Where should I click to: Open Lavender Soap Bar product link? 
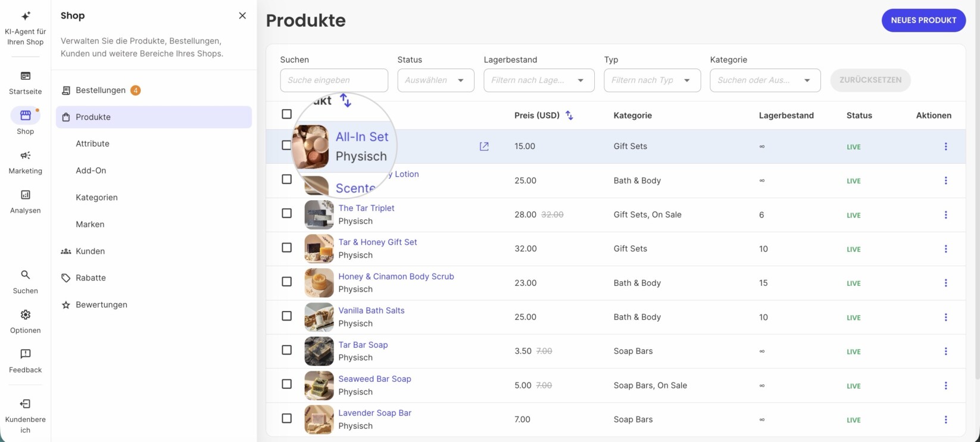[374, 413]
